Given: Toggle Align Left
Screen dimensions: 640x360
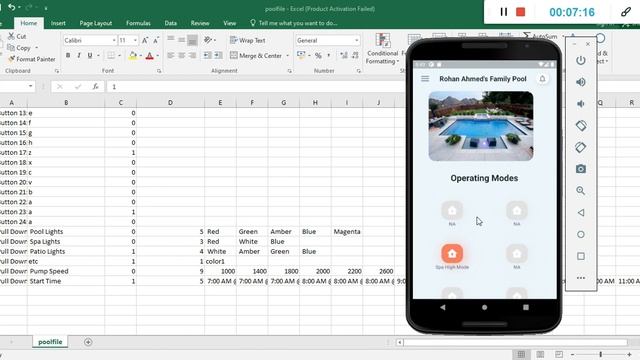Looking at the screenshot, I should tap(171, 56).
